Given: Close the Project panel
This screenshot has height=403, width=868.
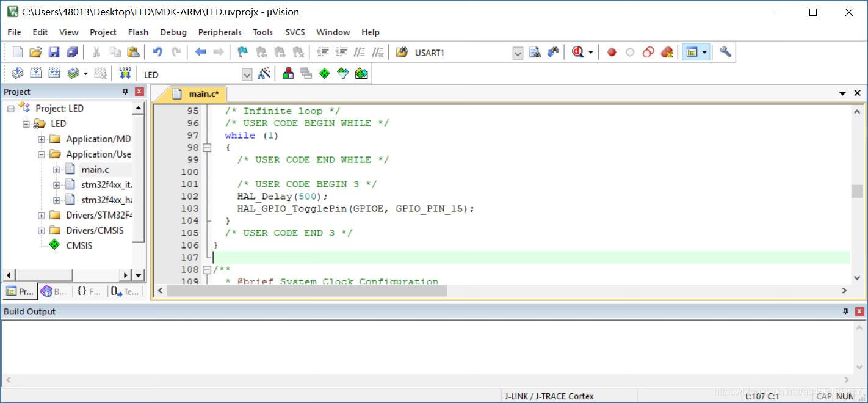Looking at the screenshot, I should (139, 92).
